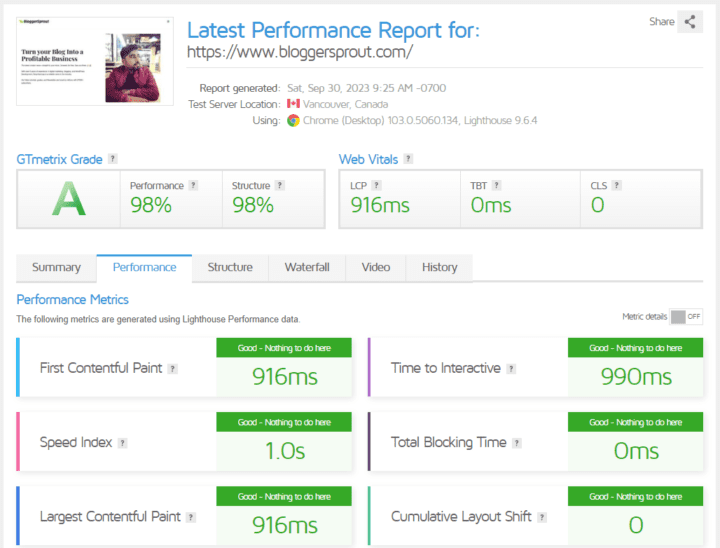Click the bloggersprout.com URL

pyautogui.click(x=300, y=52)
